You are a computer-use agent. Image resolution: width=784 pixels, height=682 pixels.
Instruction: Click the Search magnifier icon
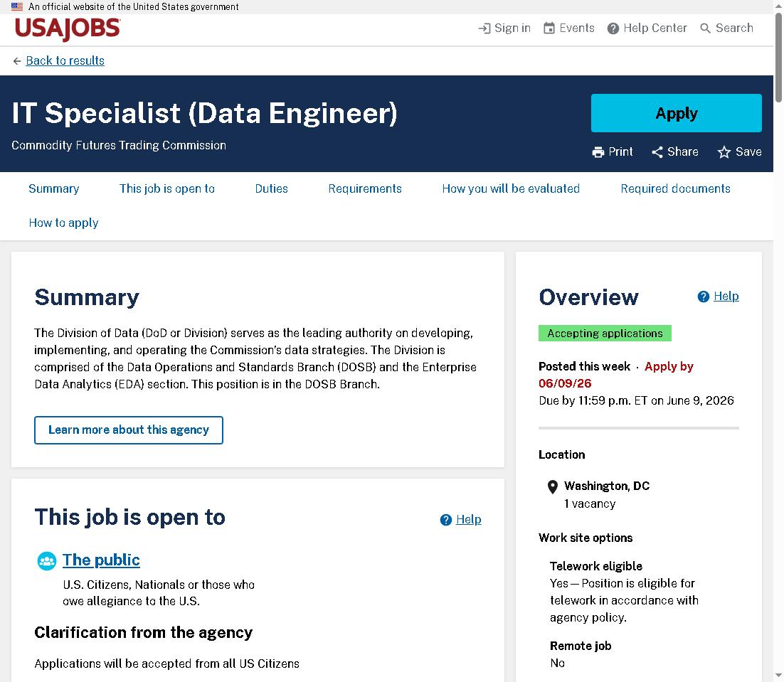coord(705,28)
